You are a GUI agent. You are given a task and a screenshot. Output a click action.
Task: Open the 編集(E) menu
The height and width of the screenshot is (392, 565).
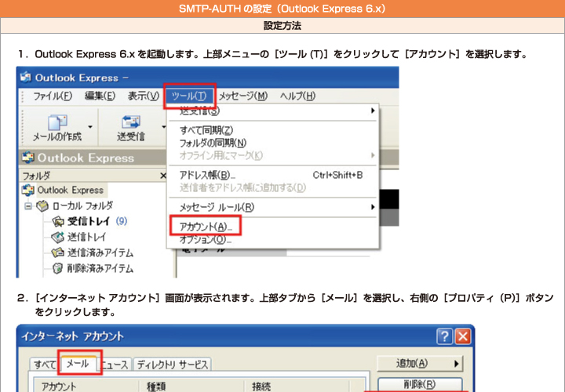pos(100,96)
